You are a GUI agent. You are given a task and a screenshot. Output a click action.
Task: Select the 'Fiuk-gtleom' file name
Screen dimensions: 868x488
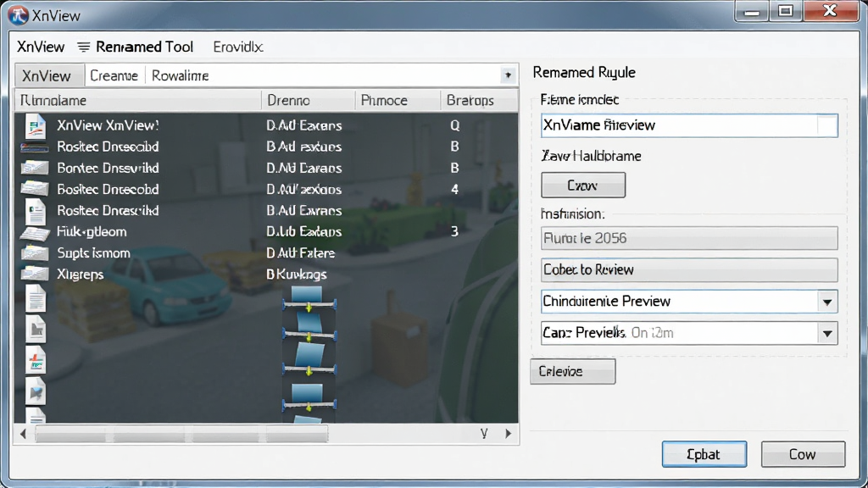coord(92,232)
